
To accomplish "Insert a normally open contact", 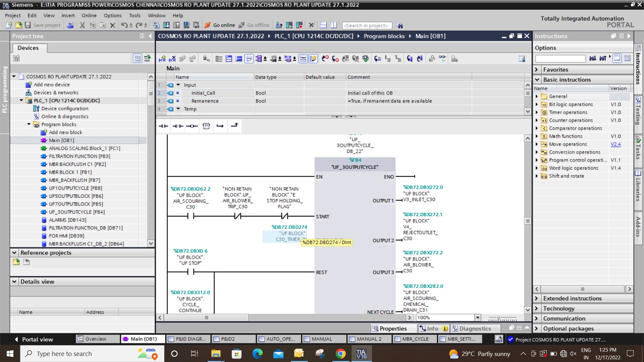I will pos(163,126).
